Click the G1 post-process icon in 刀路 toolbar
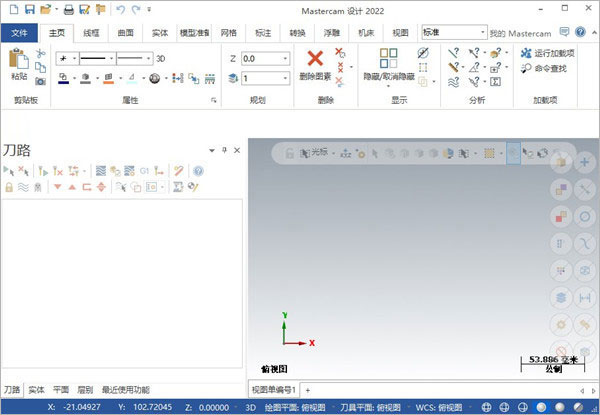The width and height of the screenshot is (600, 415). [x=144, y=171]
